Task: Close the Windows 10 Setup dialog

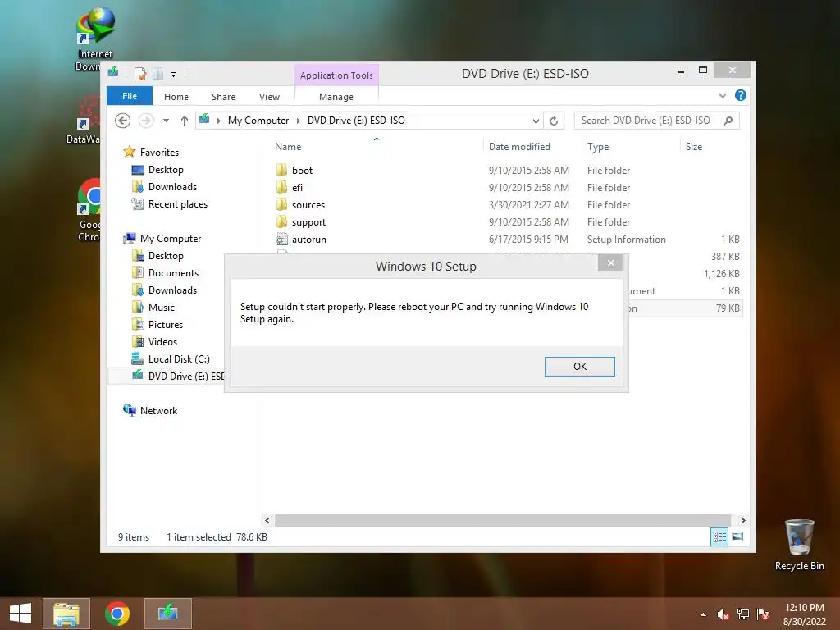Action: click(x=610, y=262)
